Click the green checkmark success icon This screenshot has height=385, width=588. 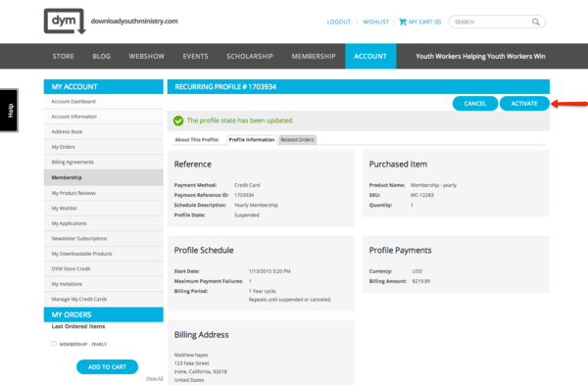coord(178,120)
